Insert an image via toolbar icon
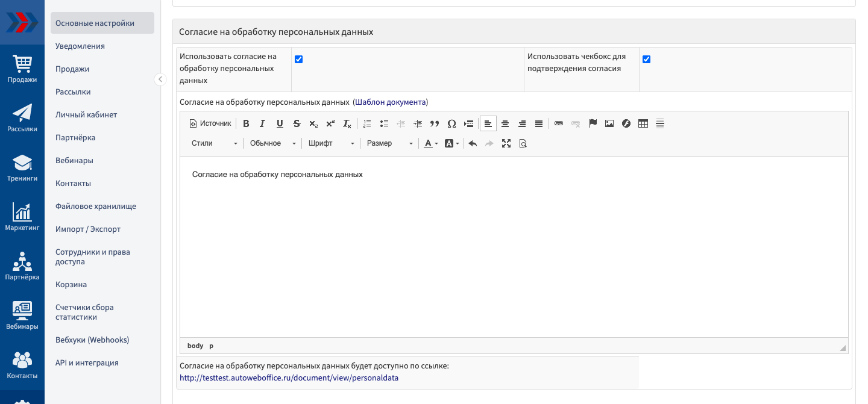The image size is (868, 404). (609, 123)
